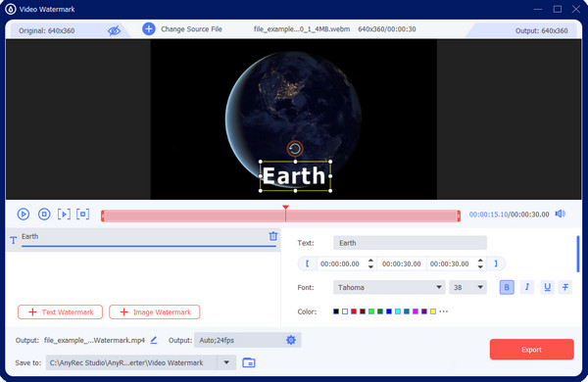The width and height of the screenshot is (588, 382).
Task: Click the timeline start trim handle
Action: (103, 215)
